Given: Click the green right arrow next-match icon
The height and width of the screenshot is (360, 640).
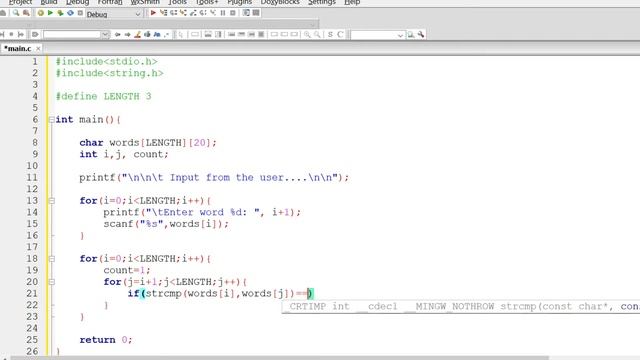Looking at the screenshot, I should [127, 35].
